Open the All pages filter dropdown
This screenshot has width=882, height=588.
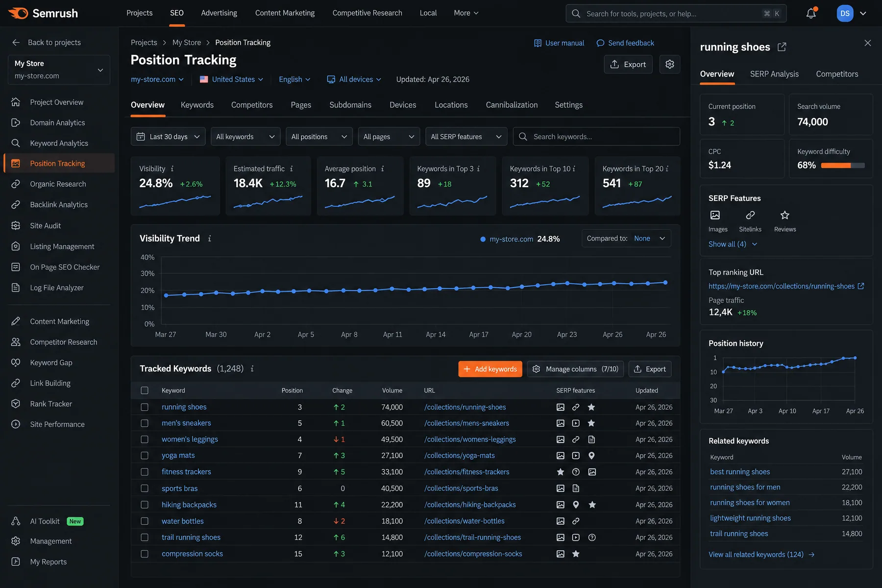click(389, 137)
